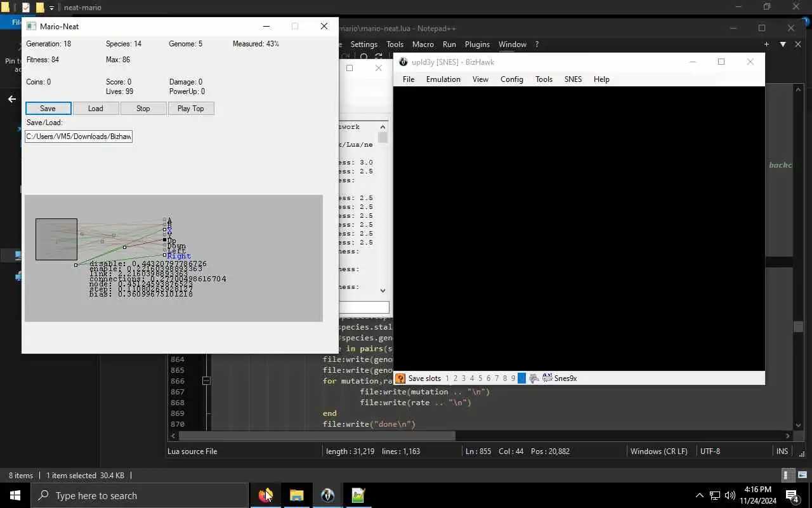This screenshot has width=812, height=508.
Task: Click the taskbar search box
Action: pos(140,495)
